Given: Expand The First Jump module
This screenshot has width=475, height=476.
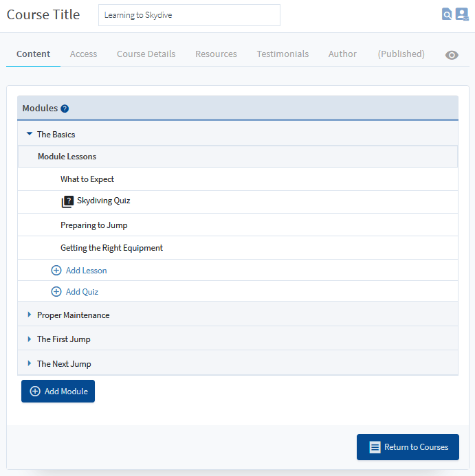Looking at the screenshot, I should coord(30,339).
